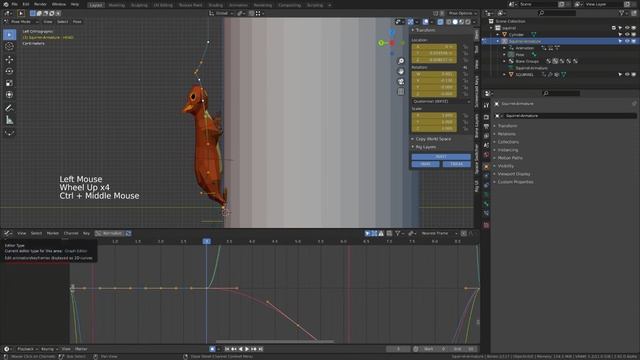Enable solid shading mode in viewport header
This screenshot has height=360, width=640.
pos(455,22)
